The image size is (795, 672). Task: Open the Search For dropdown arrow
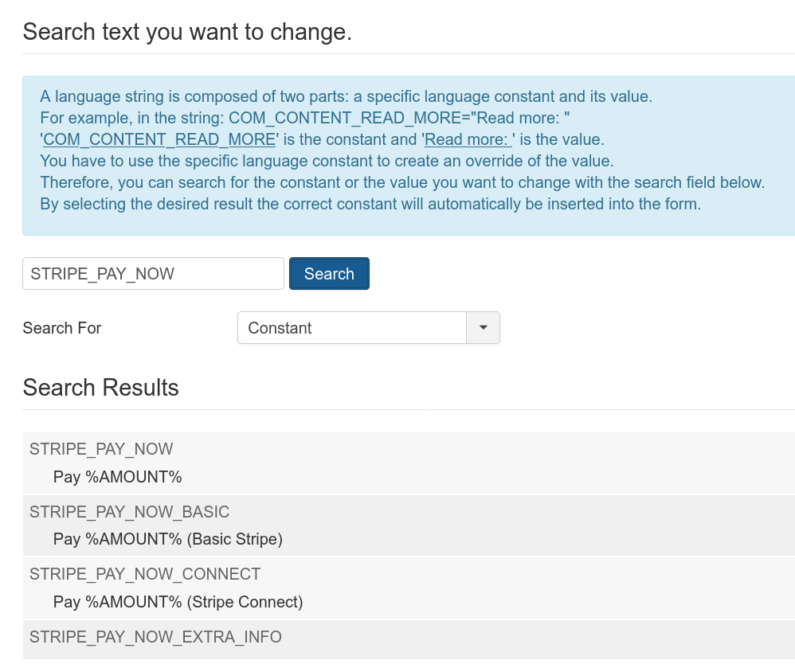pos(484,328)
